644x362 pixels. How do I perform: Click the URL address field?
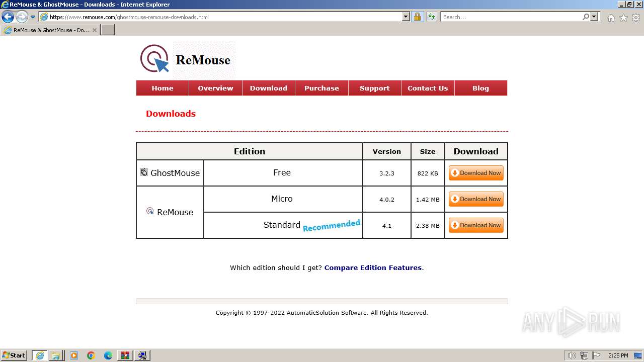pyautogui.click(x=225, y=17)
